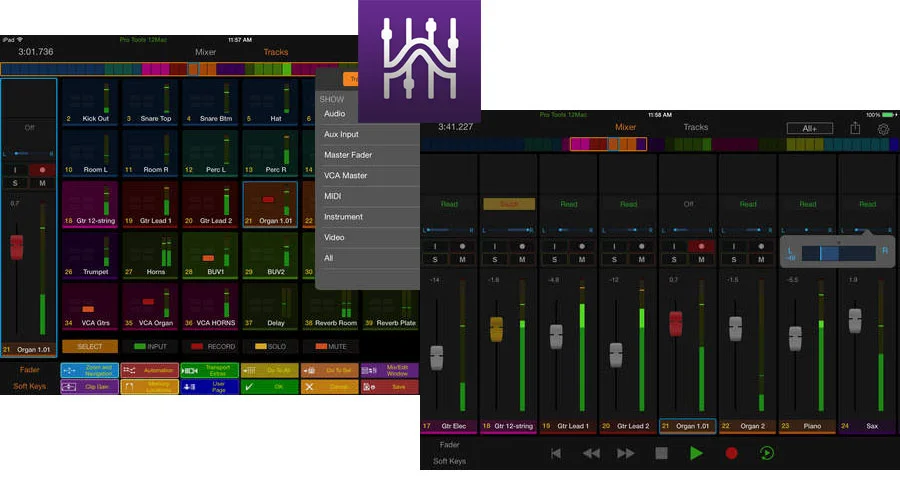Click the red Record transport button
Image resolution: width=900 pixels, height=496 pixels.
(731, 453)
